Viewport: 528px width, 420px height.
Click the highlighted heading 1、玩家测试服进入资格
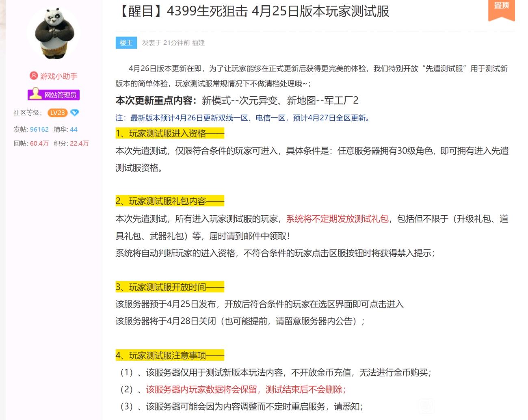pos(170,134)
